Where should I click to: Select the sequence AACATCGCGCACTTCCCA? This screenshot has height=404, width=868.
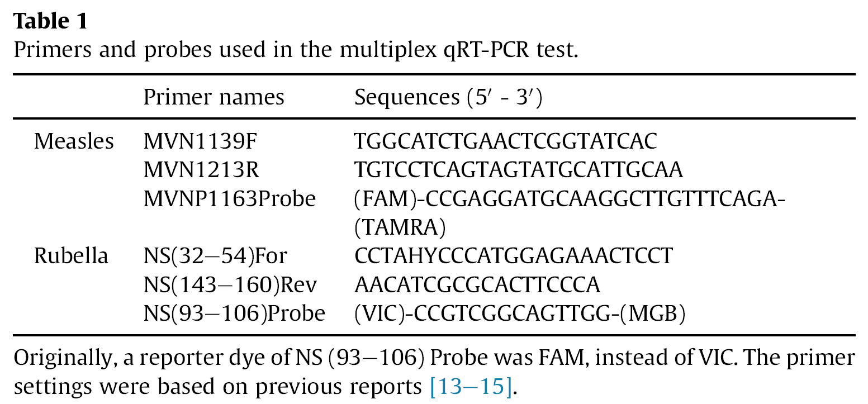pos(477,285)
